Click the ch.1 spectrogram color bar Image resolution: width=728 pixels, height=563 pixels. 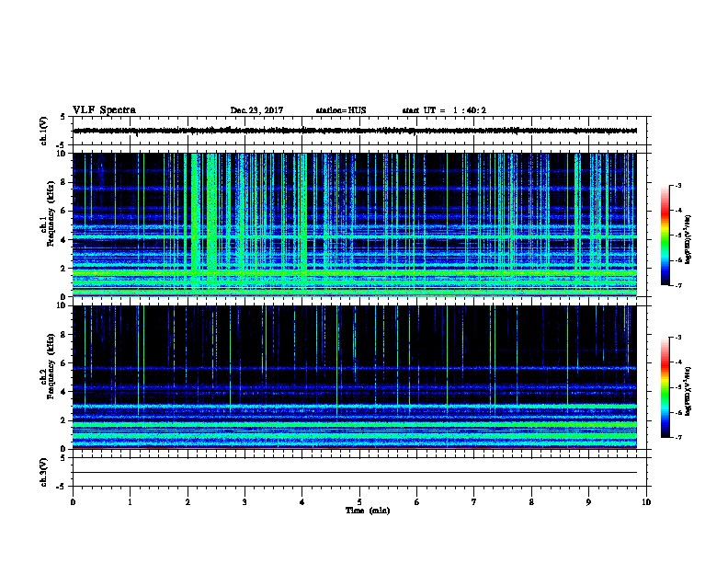665,236
